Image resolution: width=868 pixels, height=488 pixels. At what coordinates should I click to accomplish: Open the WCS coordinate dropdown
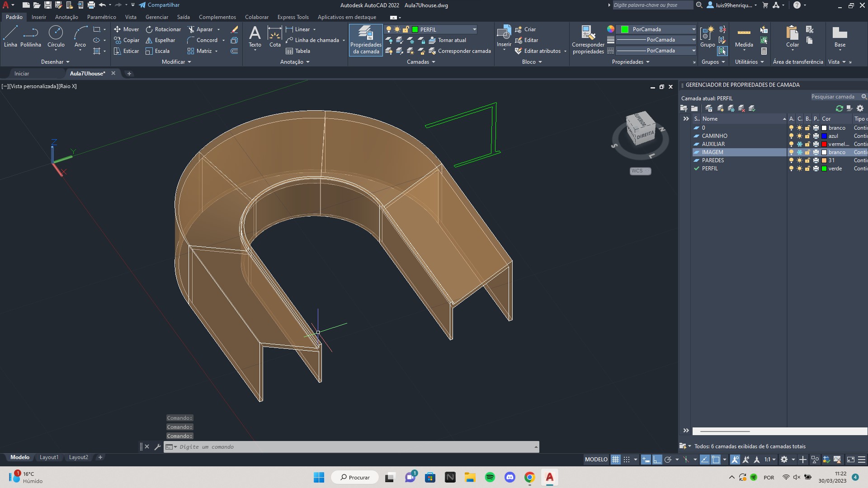(641, 171)
